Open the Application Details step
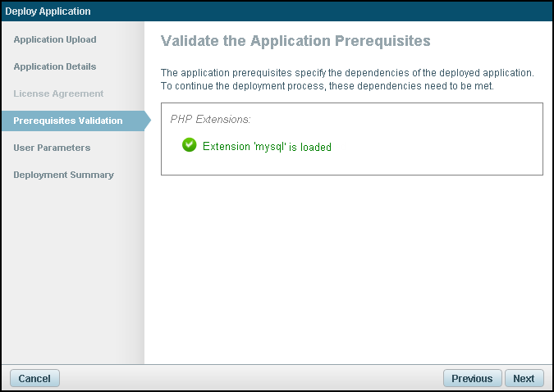Image resolution: width=554 pixels, height=392 pixels. (x=55, y=66)
